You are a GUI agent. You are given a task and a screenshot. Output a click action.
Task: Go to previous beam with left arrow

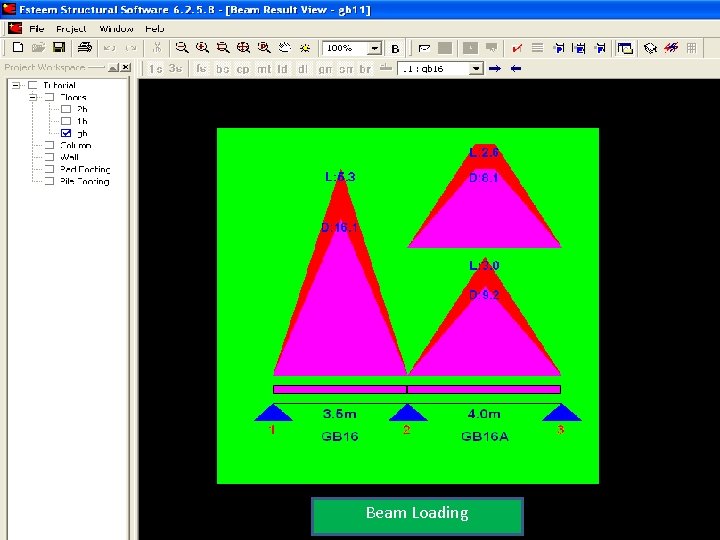[516, 68]
